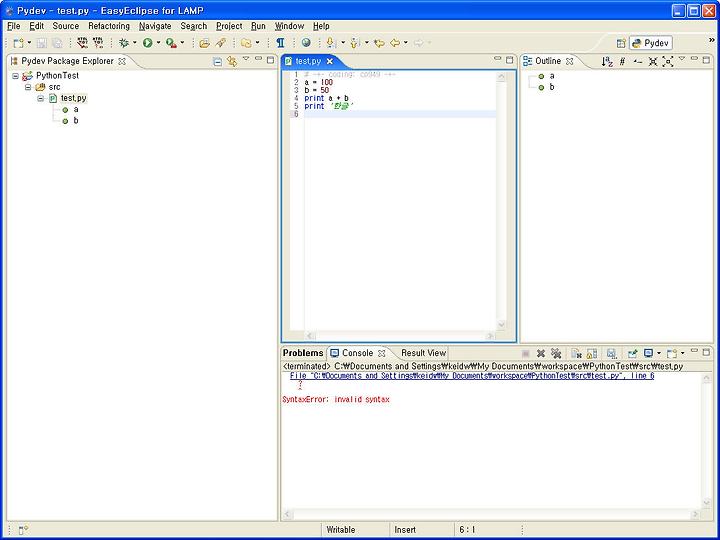The image size is (720, 540).
Task: Close the test.py editor tab
Action: click(x=329, y=61)
